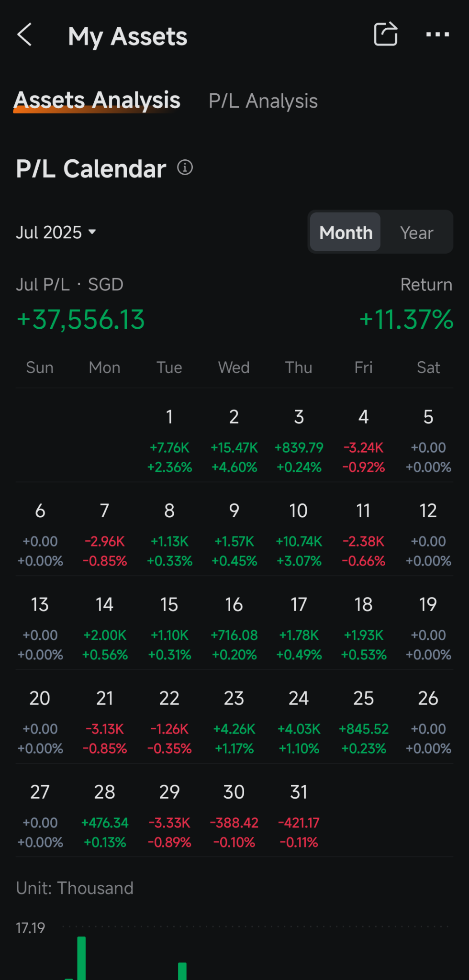
Task: Go back using the left arrow icon
Action: point(24,35)
